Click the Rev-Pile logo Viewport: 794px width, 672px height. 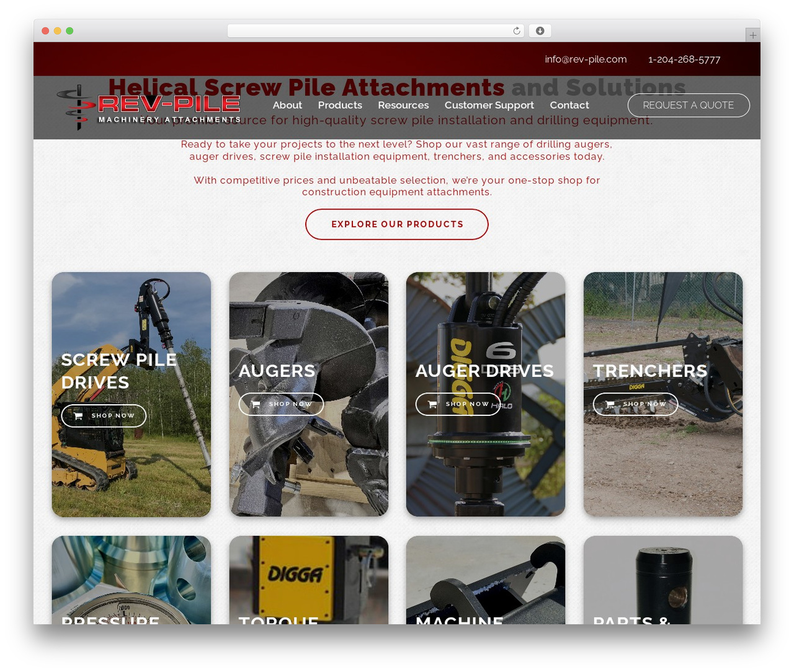(x=148, y=108)
